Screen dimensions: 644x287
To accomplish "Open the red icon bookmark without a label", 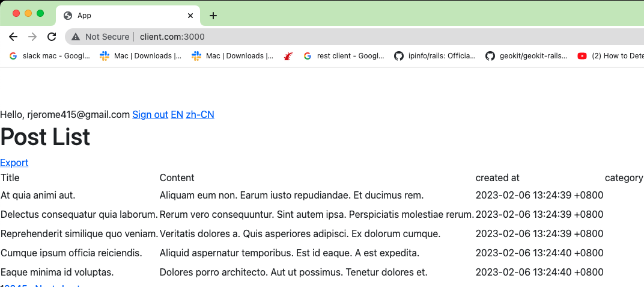I will [x=288, y=56].
